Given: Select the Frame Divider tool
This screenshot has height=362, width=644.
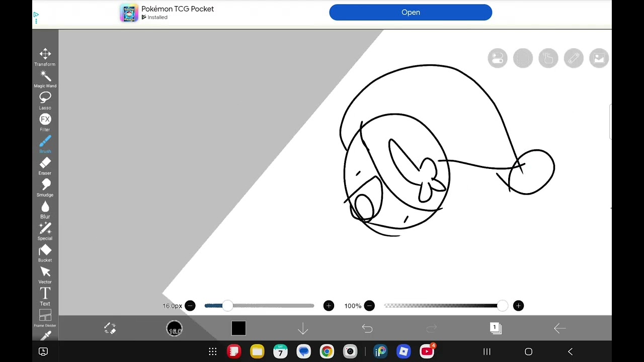Looking at the screenshot, I should 45,318.
